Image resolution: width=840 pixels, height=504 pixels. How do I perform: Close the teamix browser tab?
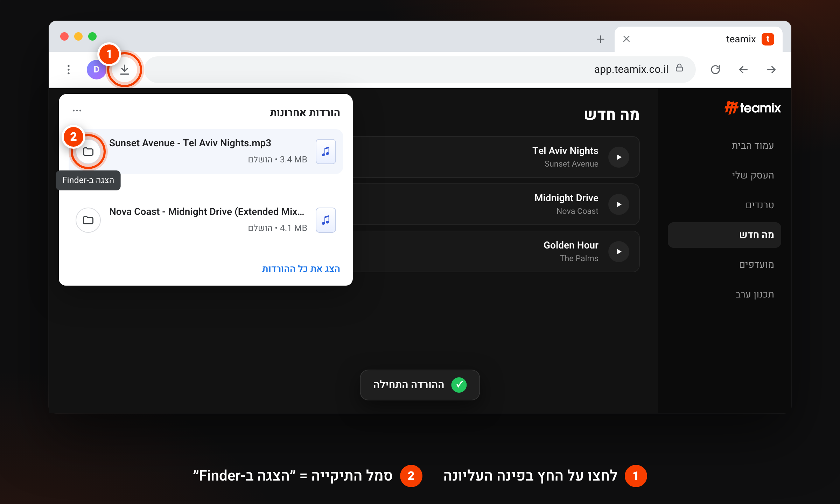pyautogui.click(x=626, y=39)
